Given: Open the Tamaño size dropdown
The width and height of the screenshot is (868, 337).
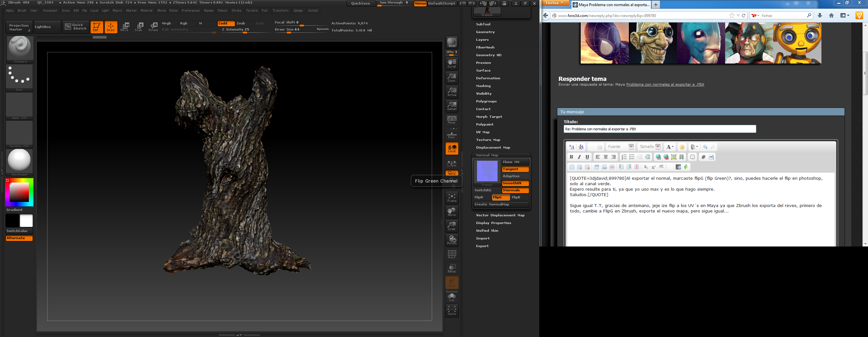Looking at the screenshot, I should pos(649,147).
